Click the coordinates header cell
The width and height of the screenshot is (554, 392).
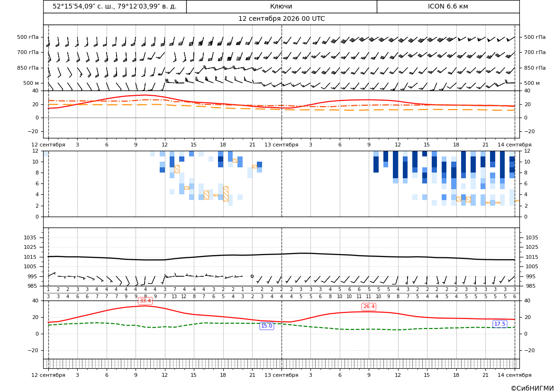tap(115, 6)
